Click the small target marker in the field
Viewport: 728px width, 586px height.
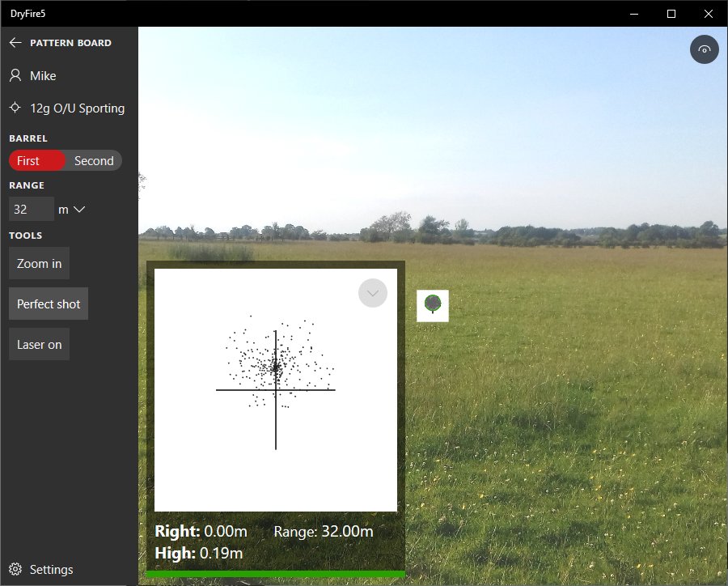[433, 305]
